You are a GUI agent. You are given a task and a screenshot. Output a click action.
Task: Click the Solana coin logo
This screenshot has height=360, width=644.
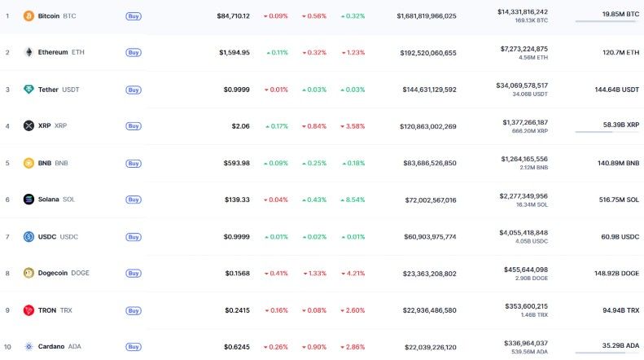click(28, 200)
